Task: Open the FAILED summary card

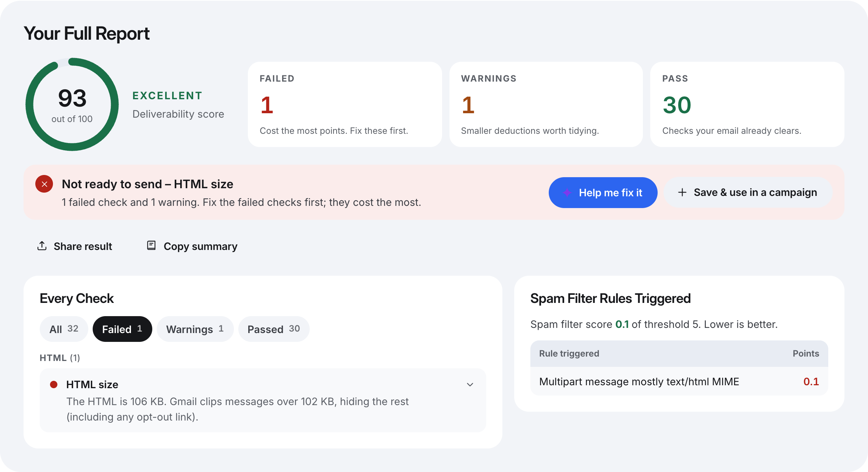Action: click(345, 104)
